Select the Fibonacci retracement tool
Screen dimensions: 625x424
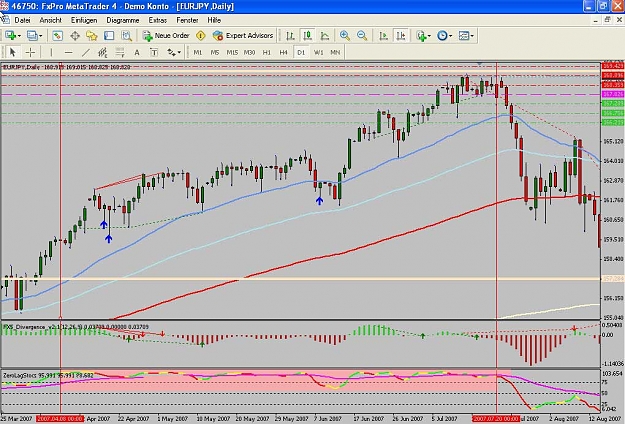[120, 52]
